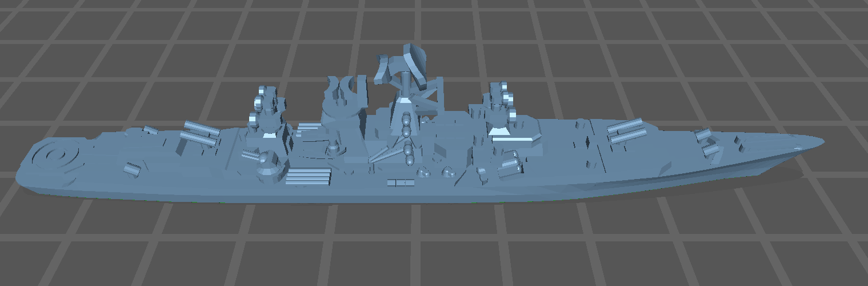Screen dimensions: 868x286
Task: Select the small launcher nearest the bow
Action: click(707, 143)
